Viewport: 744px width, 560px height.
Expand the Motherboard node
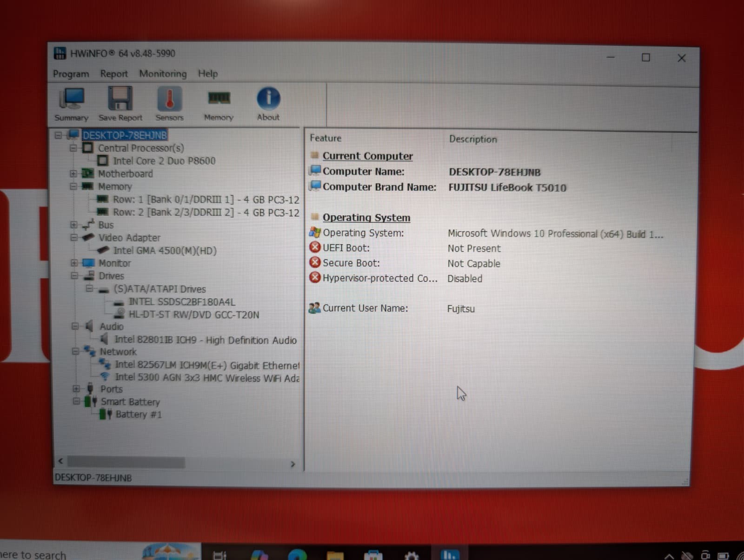tap(73, 173)
